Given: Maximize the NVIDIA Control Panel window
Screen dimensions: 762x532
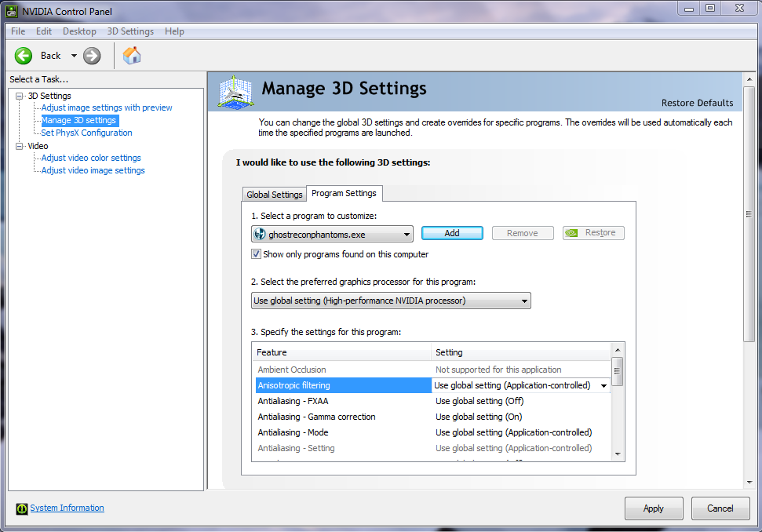Looking at the screenshot, I should pyautogui.click(x=710, y=9).
